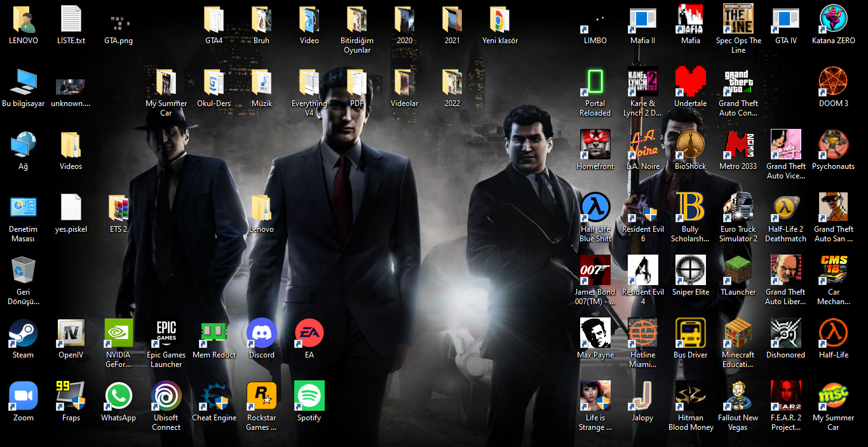Select the LİSTE.txt file
Screen dimensions: 868x447
tap(71, 19)
